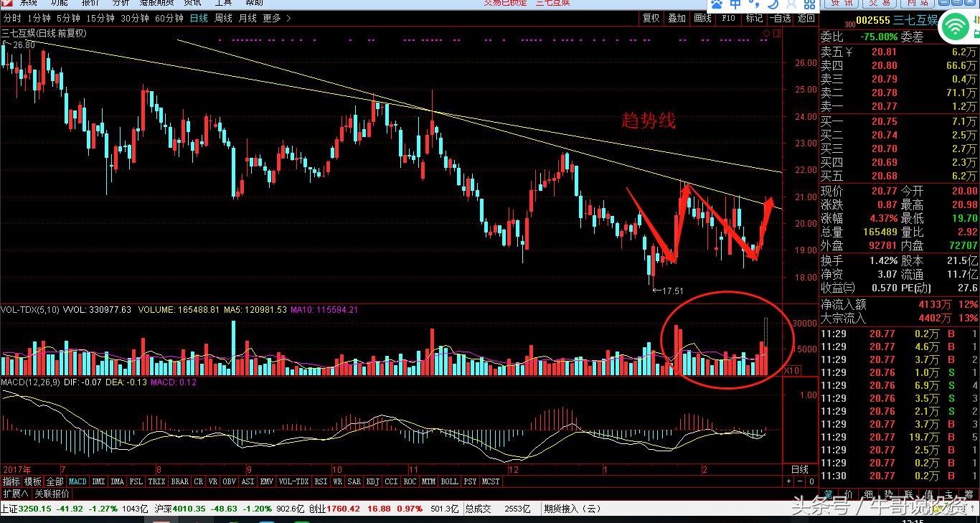Expand the 更多 period options
980x523 pixels.
[x=271, y=18]
